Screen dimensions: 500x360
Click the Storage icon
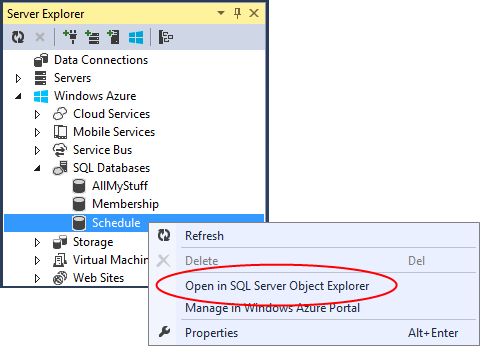point(60,242)
